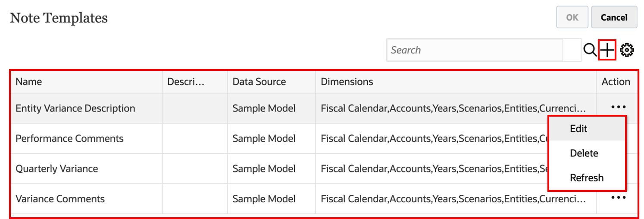Open actions ellipsis for Entity Variance Description
Viewport: 644px width, 219px height.
(x=618, y=107)
